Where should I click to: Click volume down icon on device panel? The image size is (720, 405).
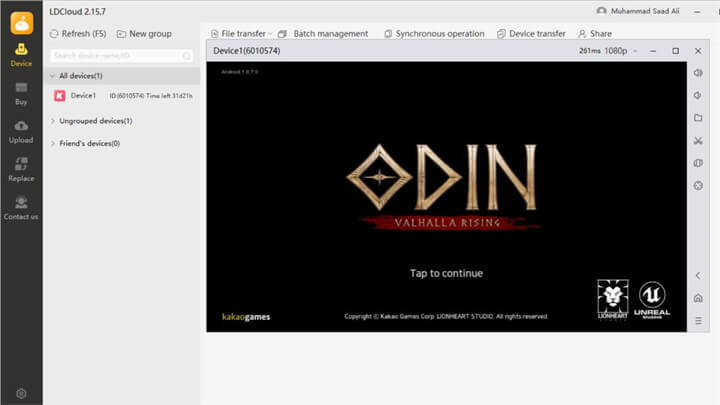click(x=698, y=96)
